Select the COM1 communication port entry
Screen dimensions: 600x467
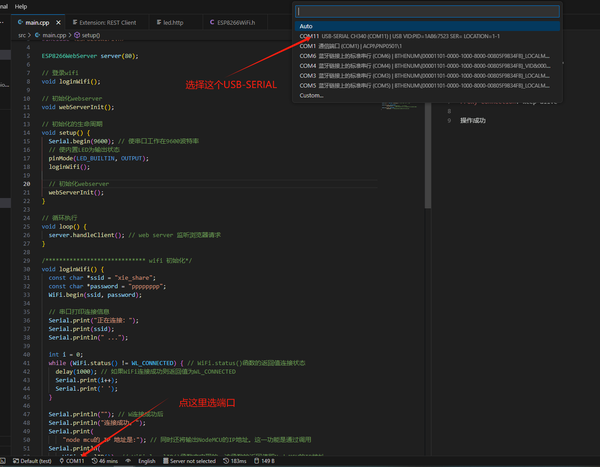click(427, 46)
